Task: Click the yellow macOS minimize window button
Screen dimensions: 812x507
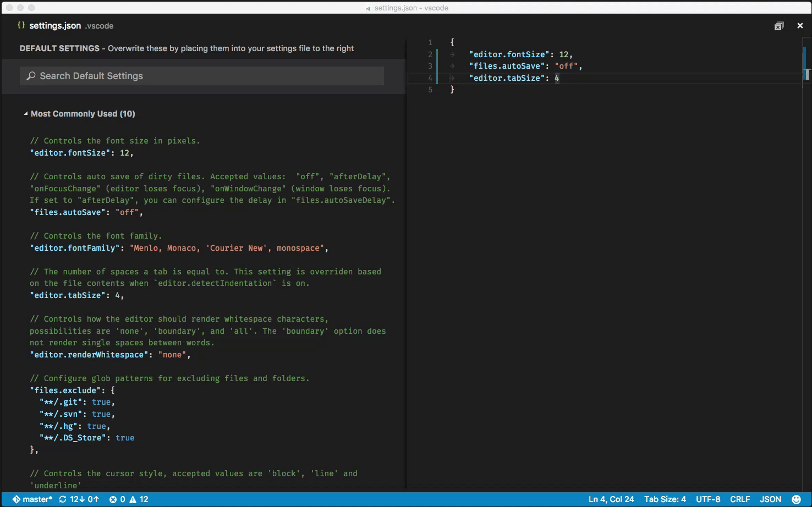Action: (20, 8)
